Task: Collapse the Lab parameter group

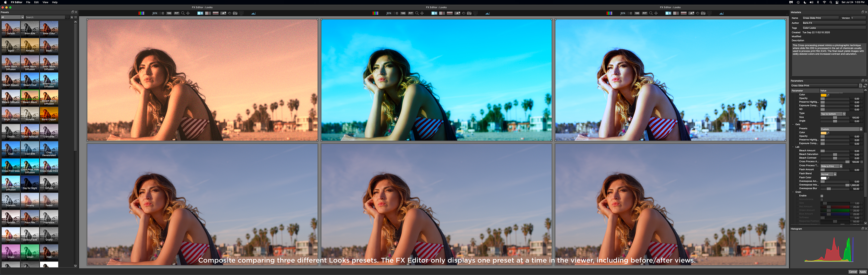Action: coord(793,147)
